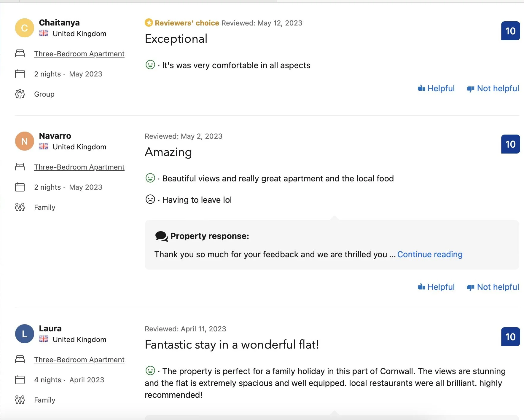
Task: Mark Chaitanya's review as Not helpful
Action: coord(493,88)
